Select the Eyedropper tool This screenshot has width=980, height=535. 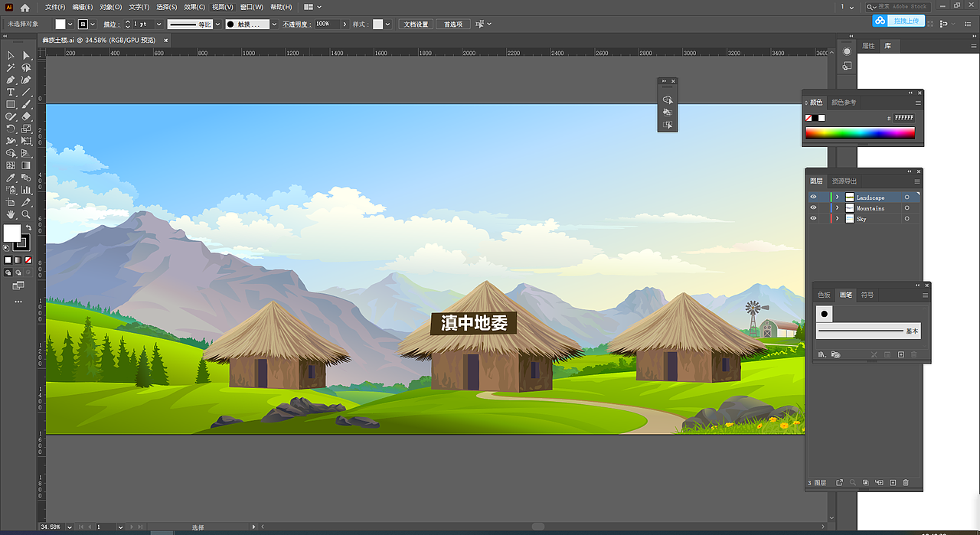(x=11, y=178)
